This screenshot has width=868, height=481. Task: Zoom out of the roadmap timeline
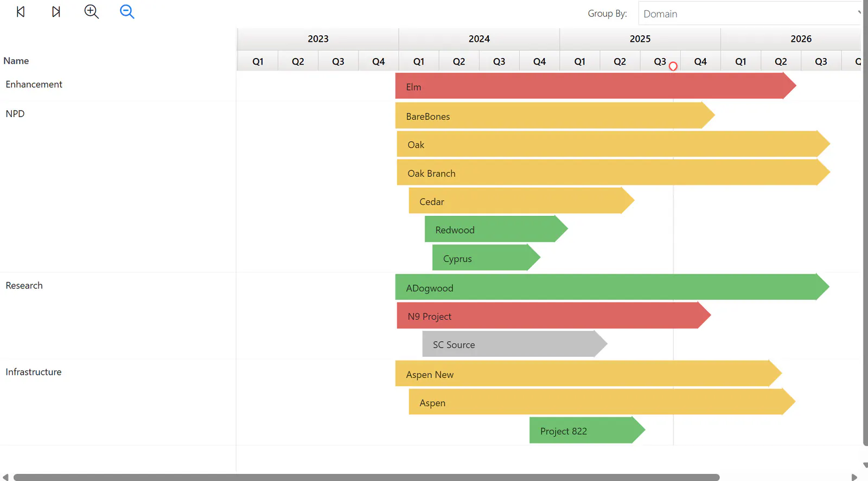click(127, 11)
